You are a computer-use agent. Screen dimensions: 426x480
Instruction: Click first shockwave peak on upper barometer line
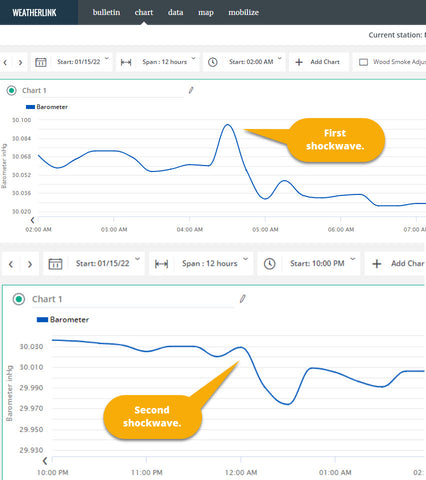[x=228, y=125]
